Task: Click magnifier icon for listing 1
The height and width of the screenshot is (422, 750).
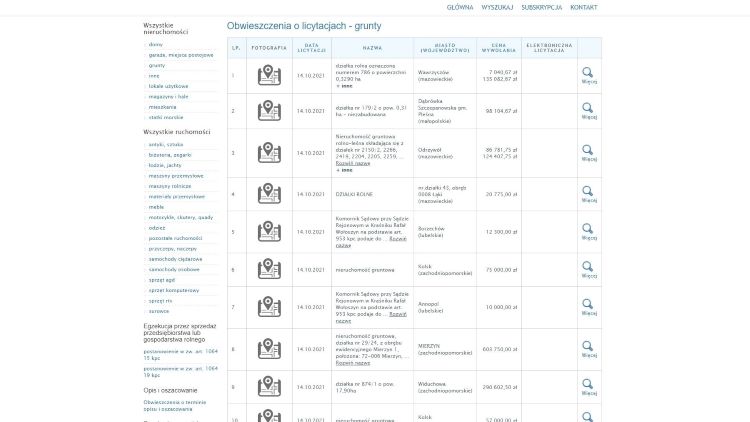Action: click(x=588, y=72)
